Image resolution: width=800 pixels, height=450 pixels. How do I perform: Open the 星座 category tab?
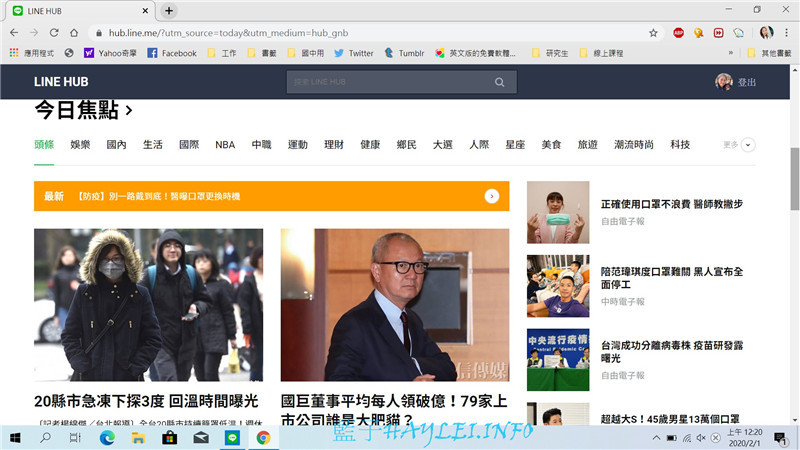pyautogui.click(x=515, y=145)
